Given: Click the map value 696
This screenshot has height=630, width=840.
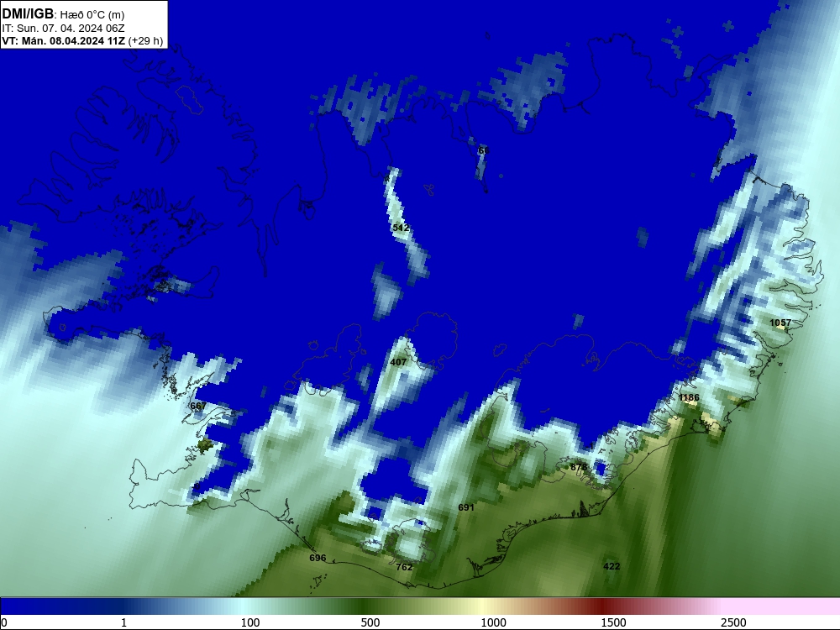Looking at the screenshot, I should 318,558.
